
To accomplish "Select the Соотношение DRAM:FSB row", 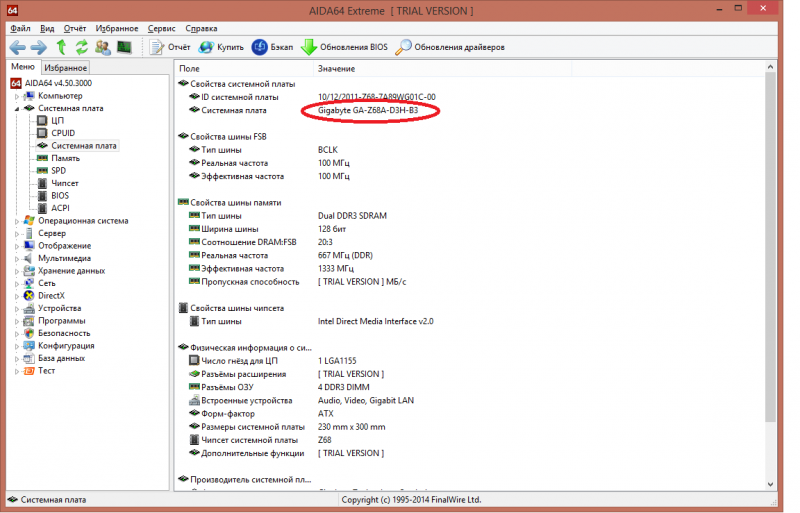I will (260, 242).
